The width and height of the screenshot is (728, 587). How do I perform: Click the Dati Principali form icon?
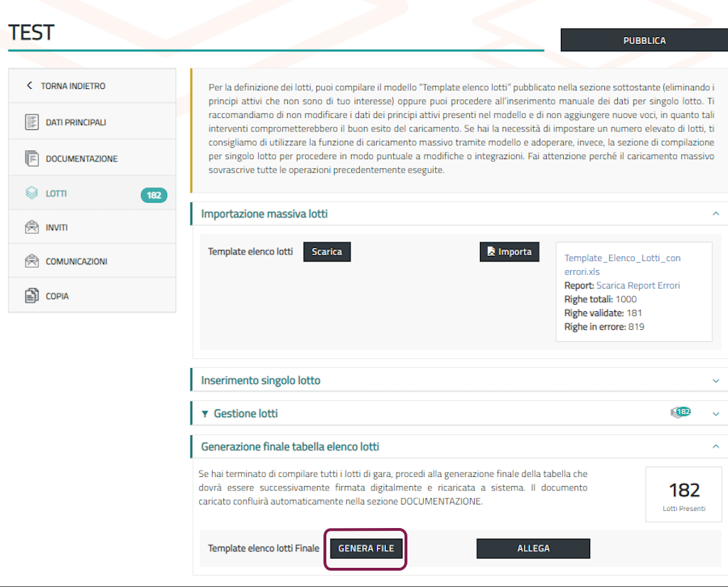(31, 122)
